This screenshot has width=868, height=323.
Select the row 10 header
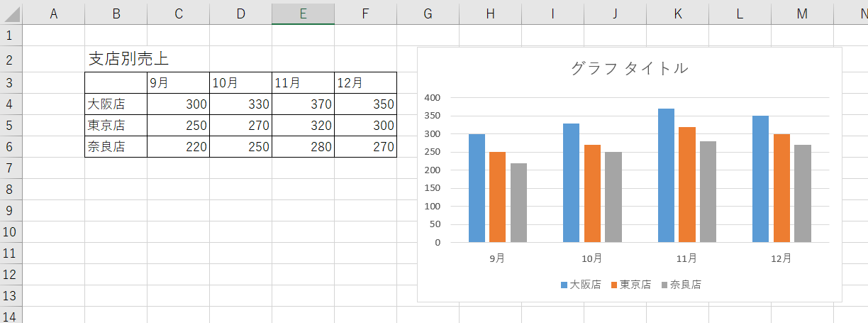pyautogui.click(x=11, y=232)
